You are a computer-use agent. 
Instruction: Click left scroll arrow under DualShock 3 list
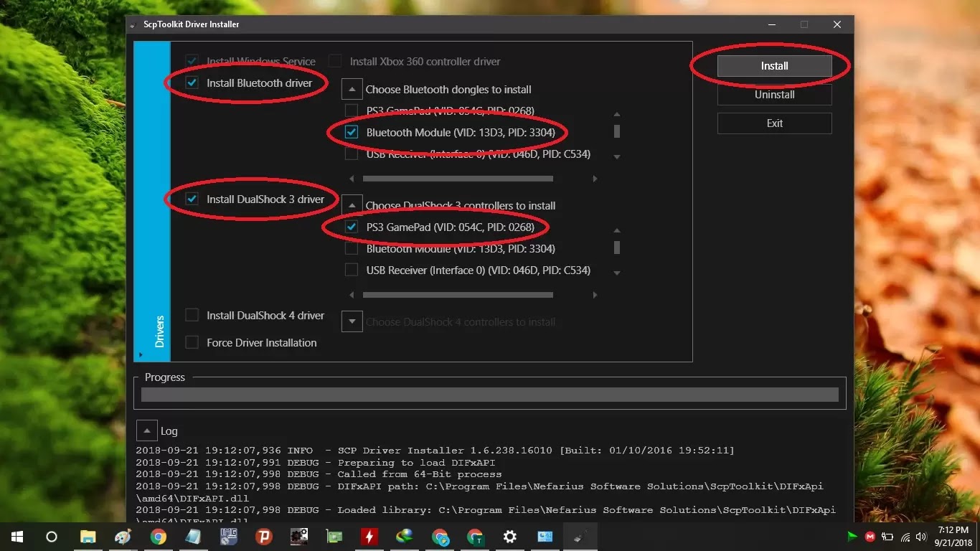coord(352,294)
